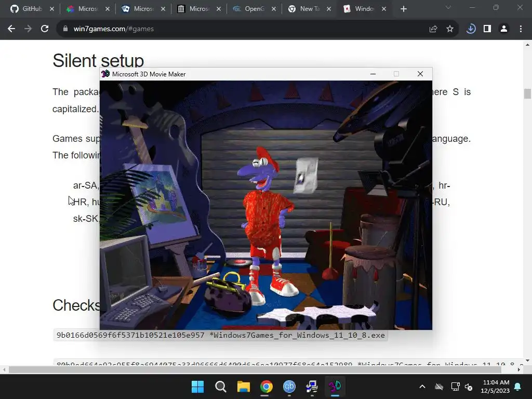Screen dimensions: 532x399
Task: Click the browser back arrow
Action: coord(11,29)
